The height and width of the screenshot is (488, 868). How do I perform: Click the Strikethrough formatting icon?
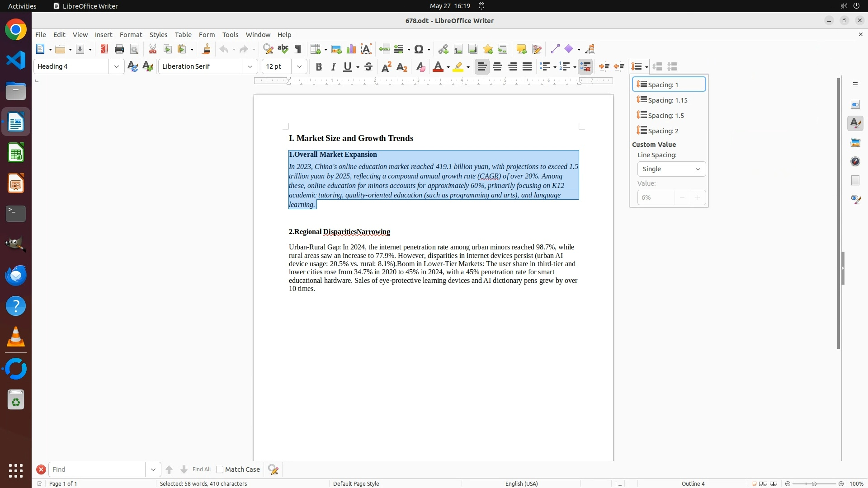pyautogui.click(x=368, y=67)
